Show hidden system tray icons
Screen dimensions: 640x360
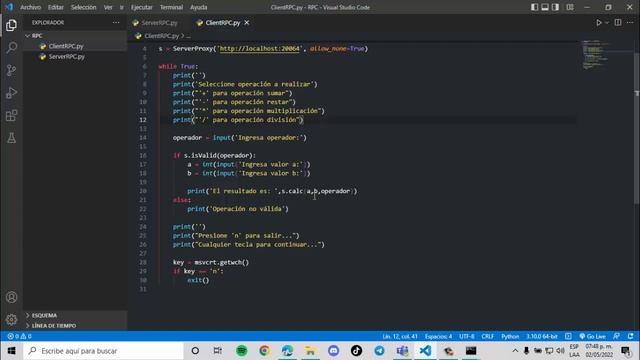515,351
